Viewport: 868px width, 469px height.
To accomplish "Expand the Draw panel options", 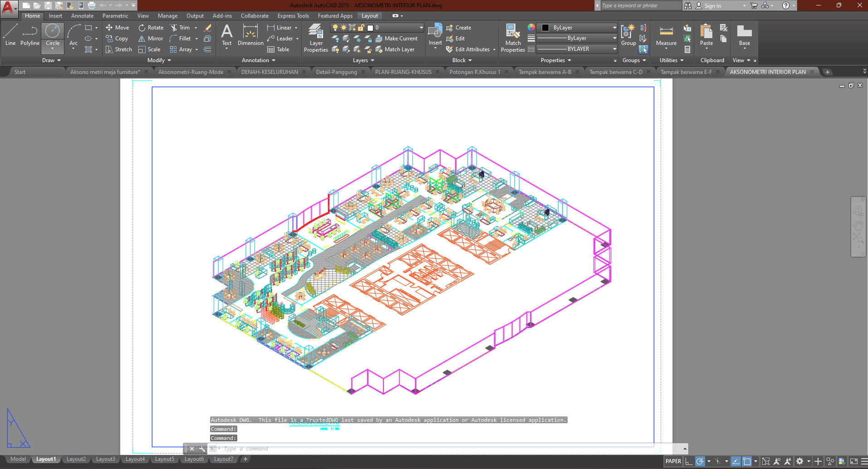I will click(x=51, y=60).
